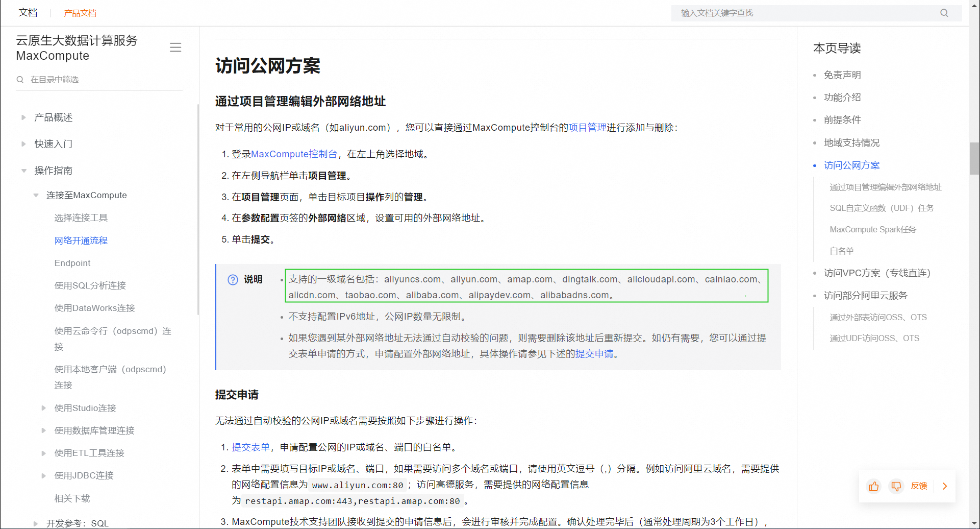Jump to 访问部分阿里云服务 in page guide
980x529 pixels.
[x=865, y=295]
